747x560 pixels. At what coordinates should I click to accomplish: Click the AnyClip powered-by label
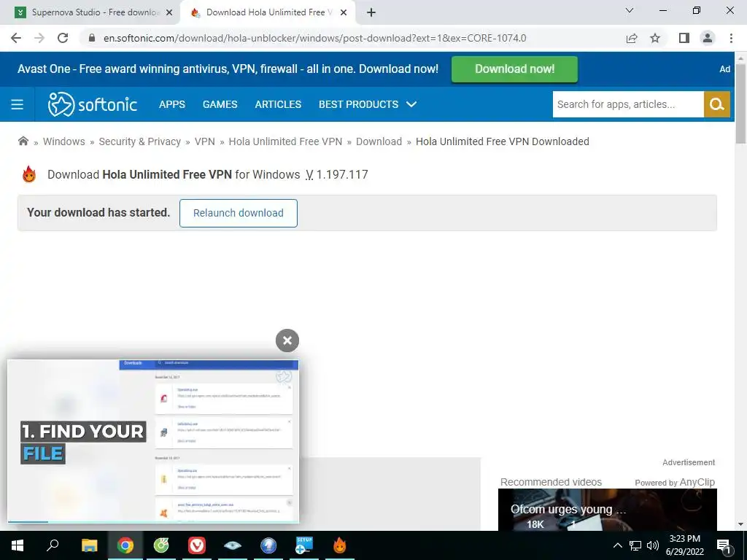click(675, 483)
